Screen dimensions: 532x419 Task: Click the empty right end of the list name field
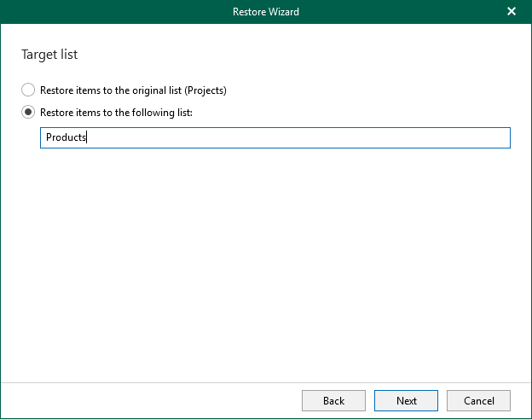point(426,137)
